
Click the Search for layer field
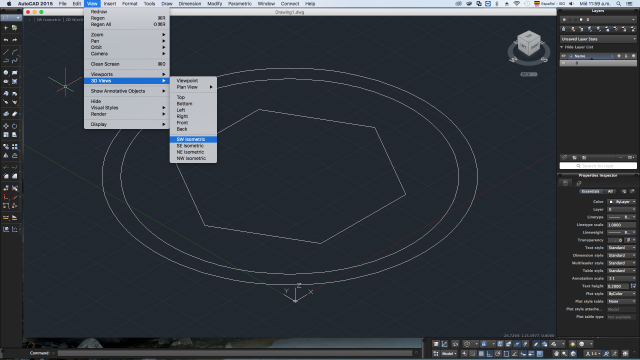point(598,166)
